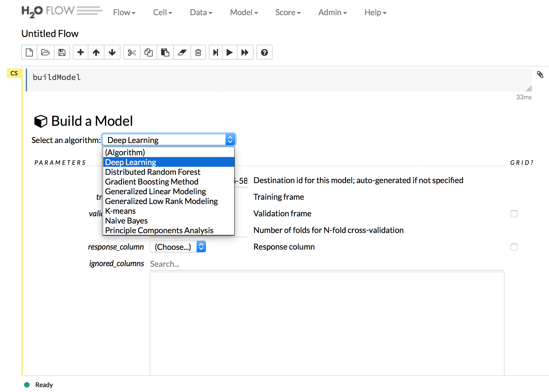The width and height of the screenshot is (549, 392).
Task: Delete the cell using trash icon
Action: [x=198, y=52]
